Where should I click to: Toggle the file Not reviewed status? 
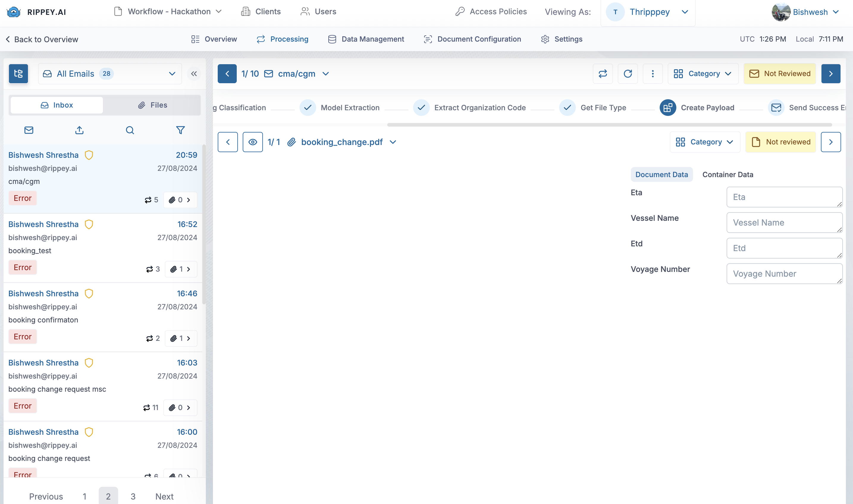781,142
